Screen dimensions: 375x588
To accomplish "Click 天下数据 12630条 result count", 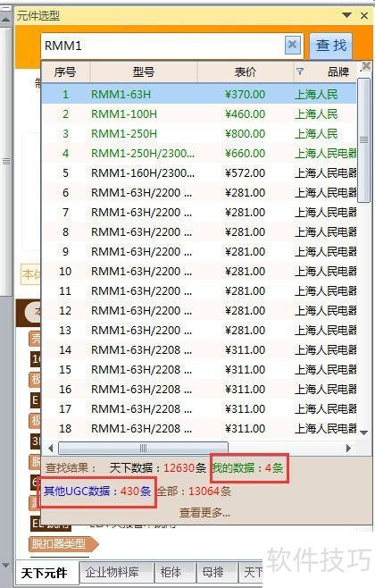I will (x=158, y=468).
